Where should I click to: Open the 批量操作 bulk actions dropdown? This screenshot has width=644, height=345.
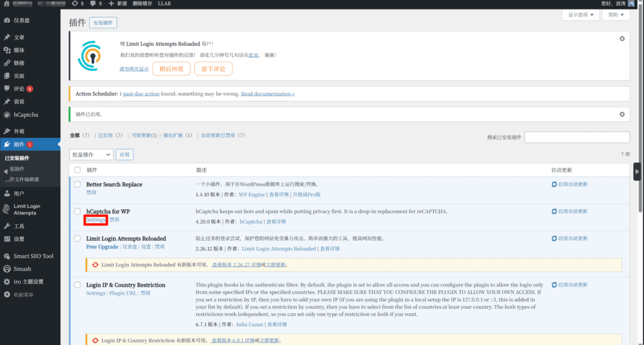[91, 155]
